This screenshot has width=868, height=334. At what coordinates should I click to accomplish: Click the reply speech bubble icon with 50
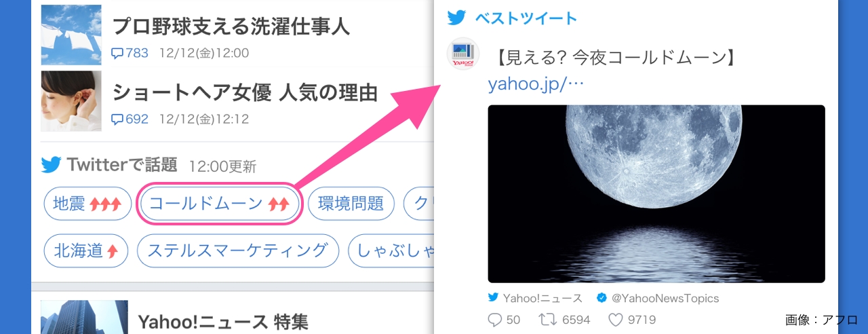(x=494, y=319)
